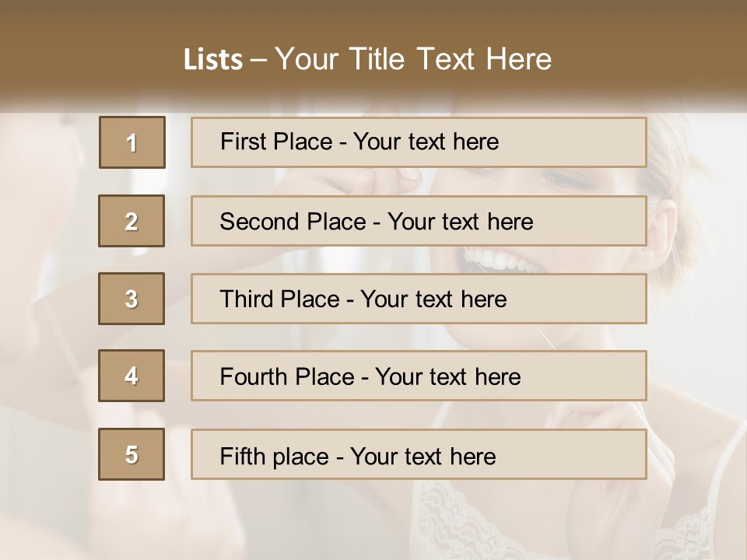Viewport: 747px width, 560px height.
Task: Click the Fifth place text bar
Action: (419, 454)
